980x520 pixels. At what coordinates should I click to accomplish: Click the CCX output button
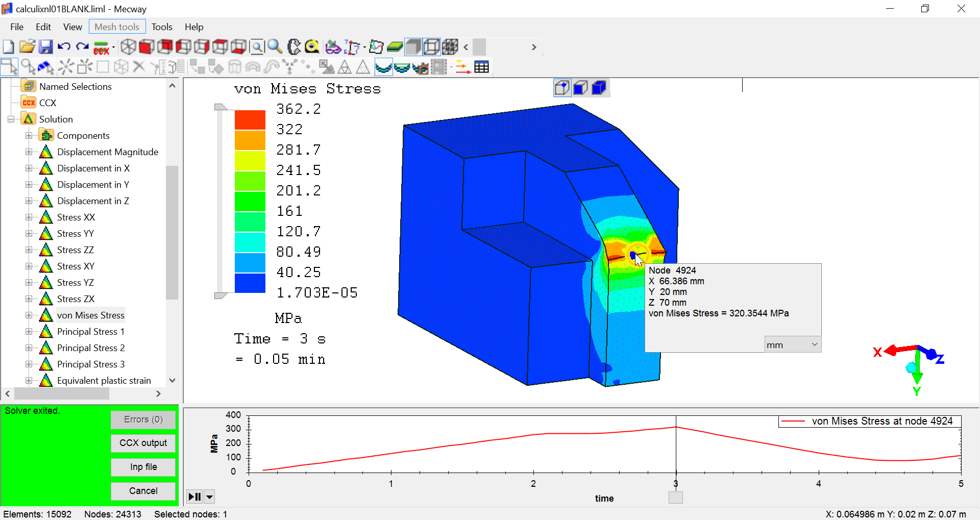[143, 443]
